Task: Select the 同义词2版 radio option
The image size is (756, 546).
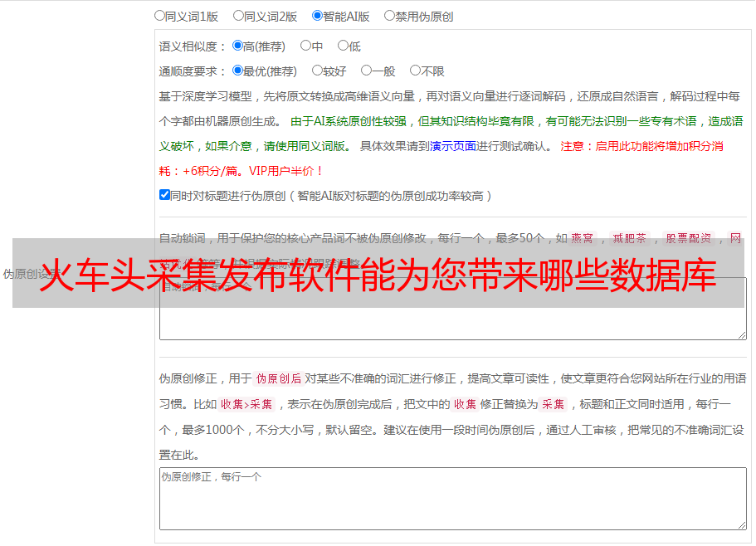Action: pos(238,16)
